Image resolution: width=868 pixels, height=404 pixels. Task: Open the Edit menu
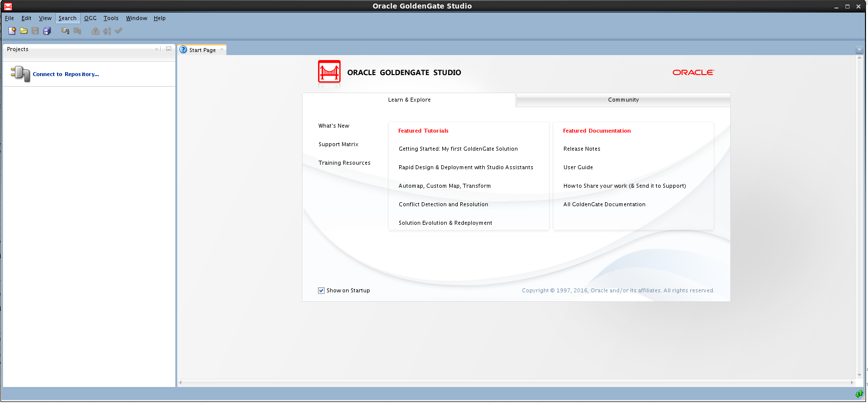click(x=27, y=18)
